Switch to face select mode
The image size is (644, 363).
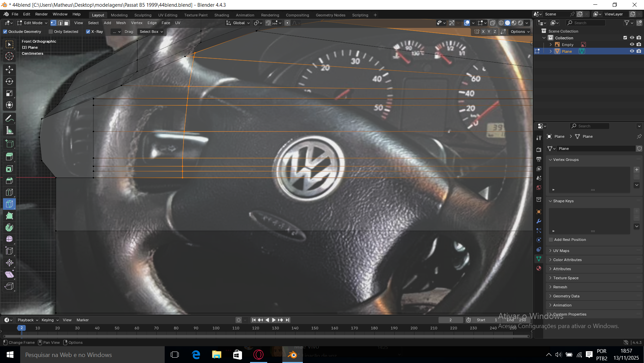(67, 23)
